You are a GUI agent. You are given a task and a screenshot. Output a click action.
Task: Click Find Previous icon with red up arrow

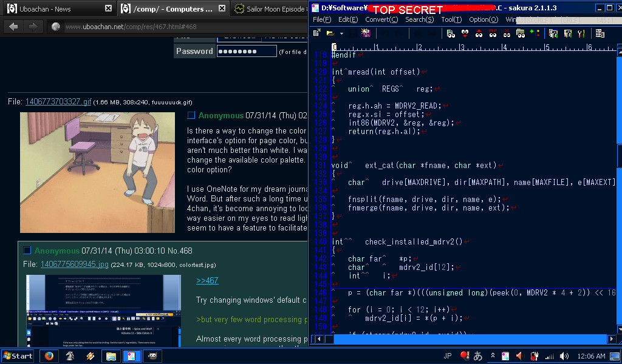tap(479, 33)
